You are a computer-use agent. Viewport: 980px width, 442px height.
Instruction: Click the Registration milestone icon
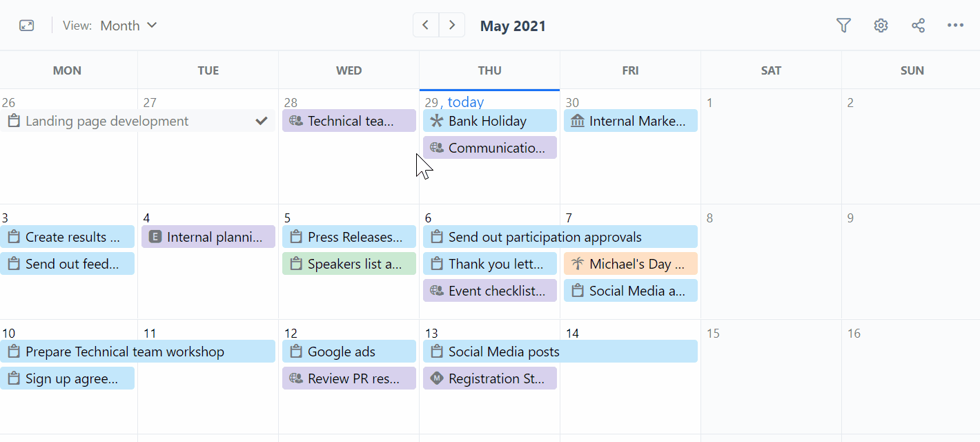pos(436,378)
